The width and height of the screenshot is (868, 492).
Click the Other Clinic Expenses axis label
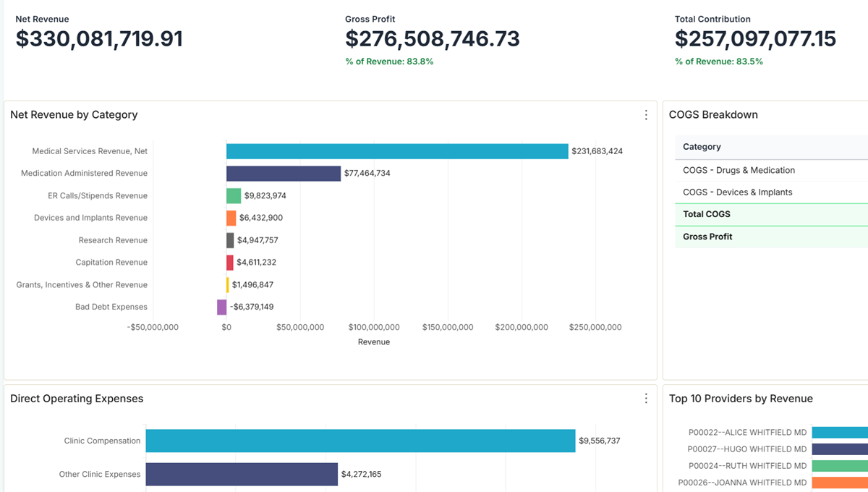100,475
